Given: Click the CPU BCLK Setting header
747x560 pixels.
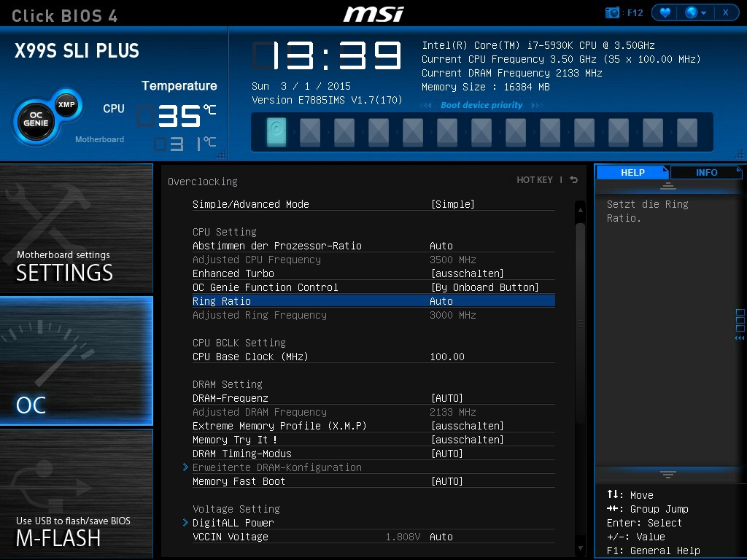Looking at the screenshot, I should coord(239,343).
